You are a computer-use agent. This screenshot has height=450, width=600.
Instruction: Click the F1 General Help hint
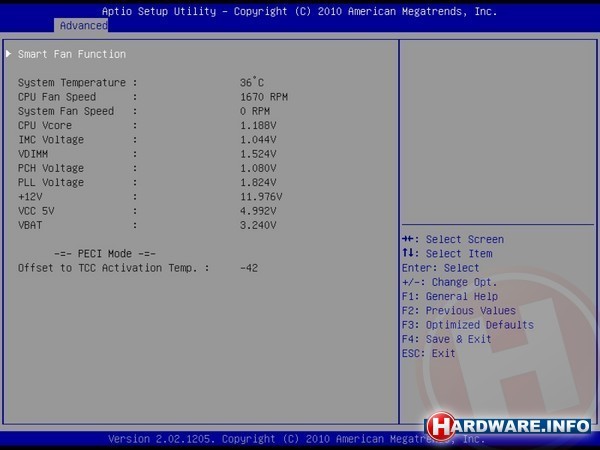tap(449, 297)
